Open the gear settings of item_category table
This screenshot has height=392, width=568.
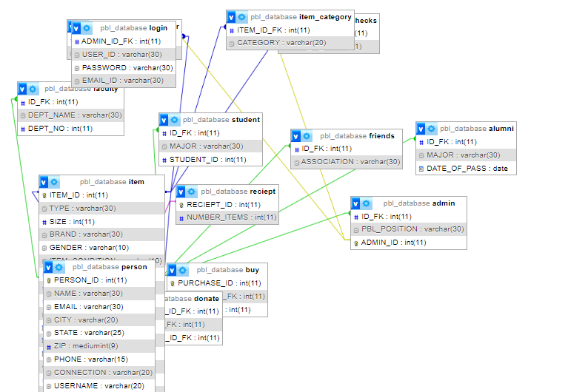click(x=241, y=17)
